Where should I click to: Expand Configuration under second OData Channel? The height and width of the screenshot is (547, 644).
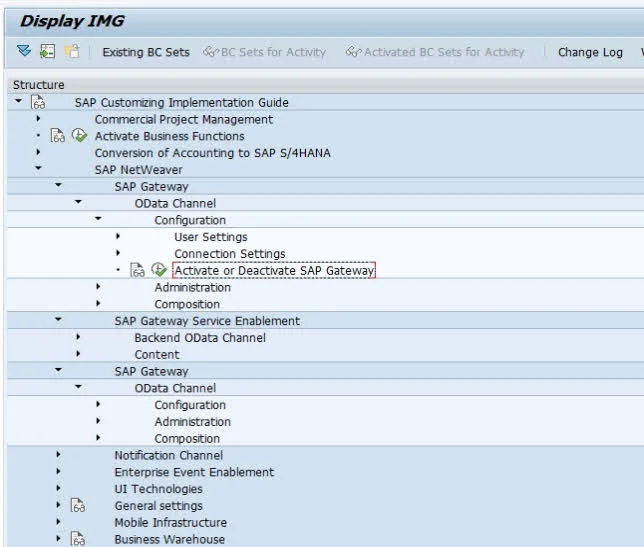(98, 404)
